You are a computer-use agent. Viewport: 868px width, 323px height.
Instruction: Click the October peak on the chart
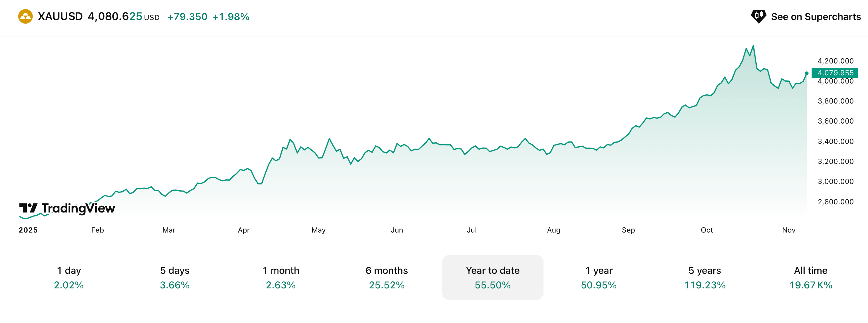click(x=753, y=46)
